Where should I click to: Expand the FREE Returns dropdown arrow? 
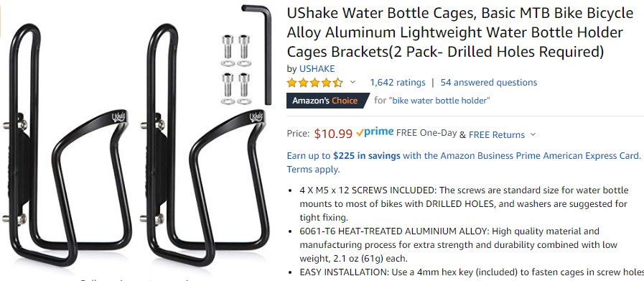[x=533, y=134]
